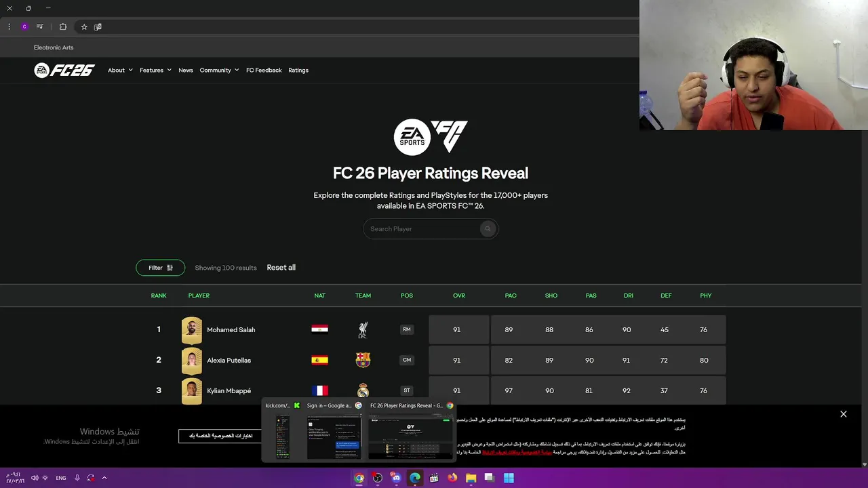The image size is (868, 488).
Task: Click Mbappé's PAC 97 rating cell
Action: pyautogui.click(x=509, y=391)
